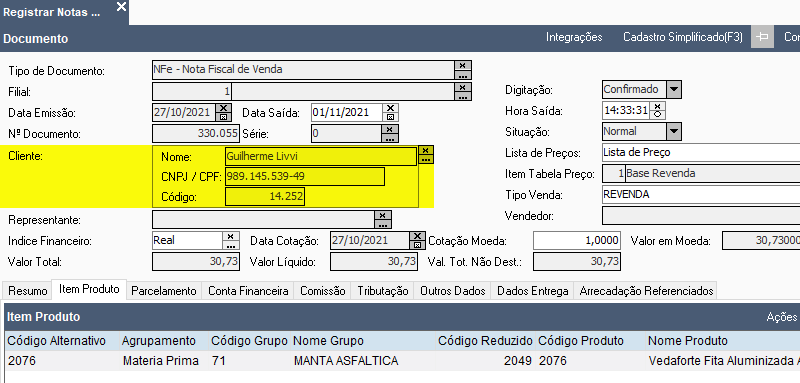
Task: Select the Item Produto tab
Action: click(89, 290)
